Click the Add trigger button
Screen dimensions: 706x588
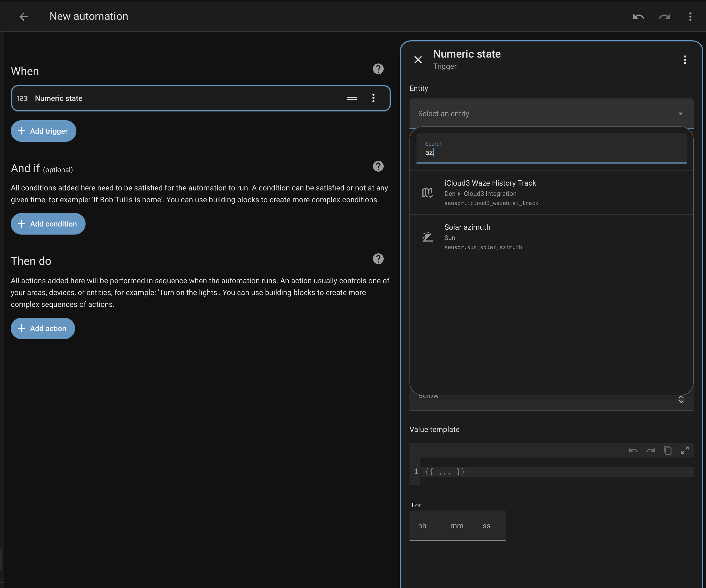click(43, 131)
